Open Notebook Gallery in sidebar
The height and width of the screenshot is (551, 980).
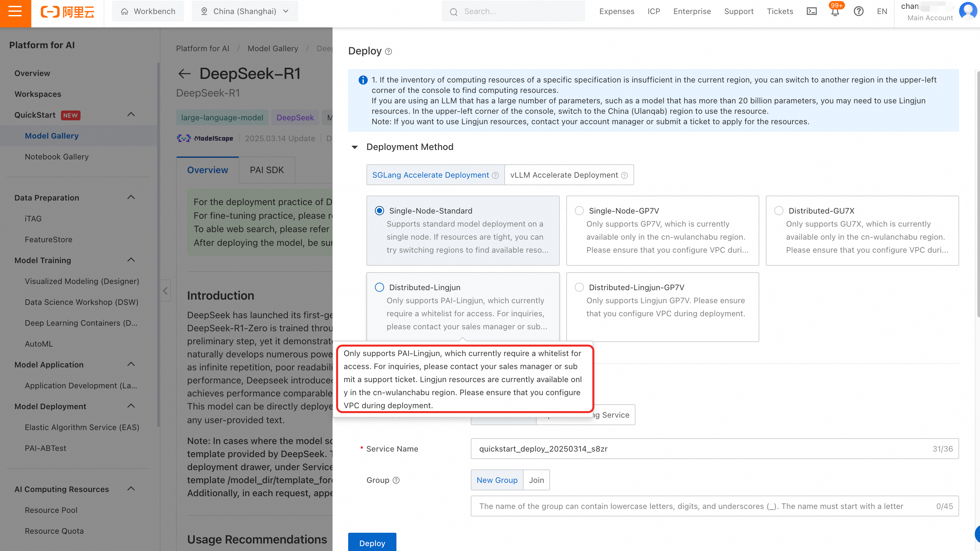(x=57, y=157)
